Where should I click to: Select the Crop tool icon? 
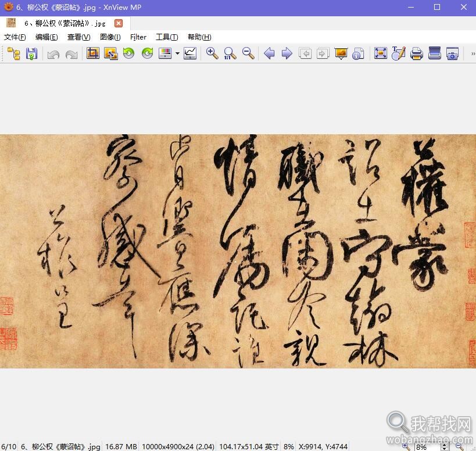93,53
